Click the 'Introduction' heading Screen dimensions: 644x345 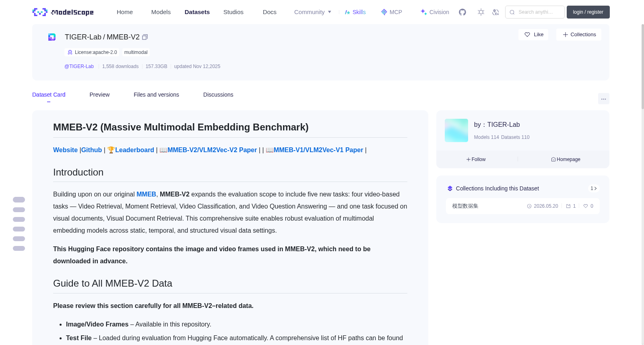tap(78, 172)
